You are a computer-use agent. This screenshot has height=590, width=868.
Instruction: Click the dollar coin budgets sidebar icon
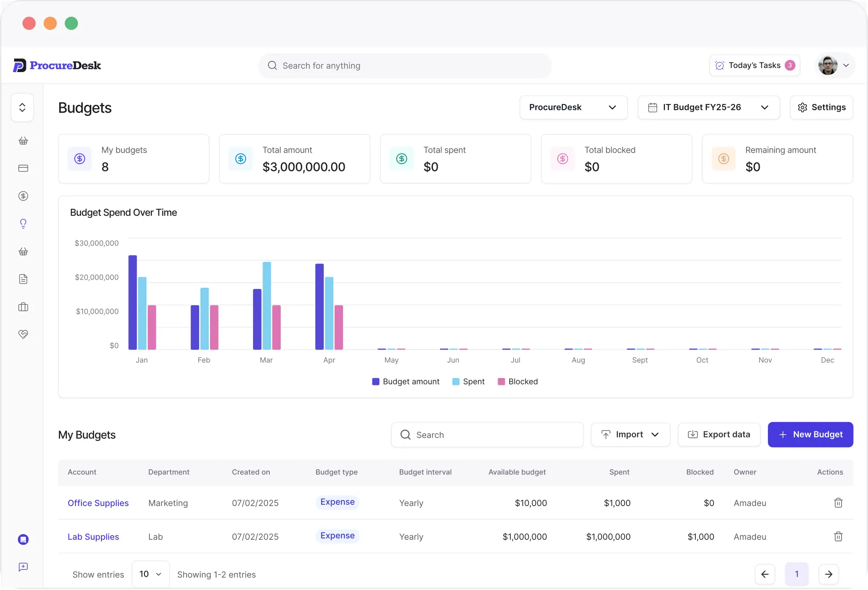pos(23,196)
